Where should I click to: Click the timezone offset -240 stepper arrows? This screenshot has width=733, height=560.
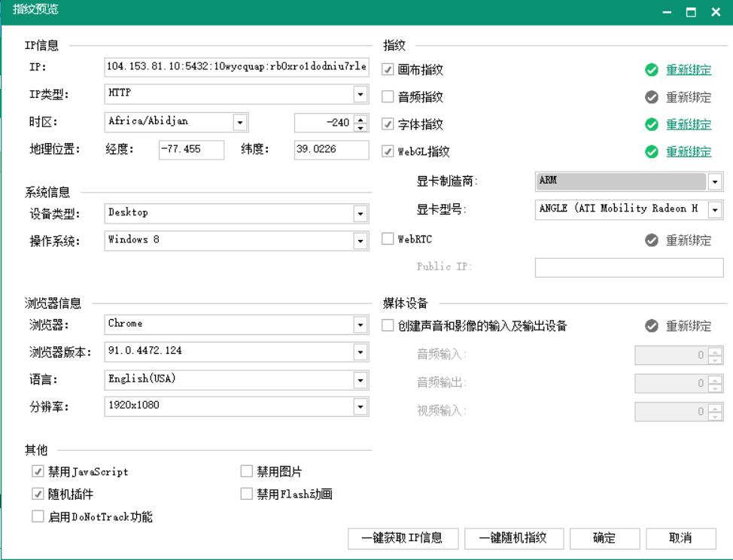click(360, 122)
